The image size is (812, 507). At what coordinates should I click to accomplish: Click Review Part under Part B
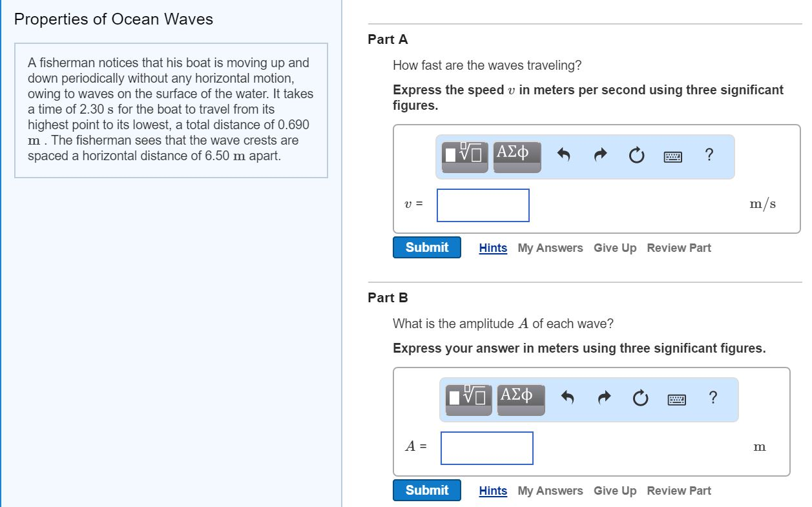pos(678,491)
